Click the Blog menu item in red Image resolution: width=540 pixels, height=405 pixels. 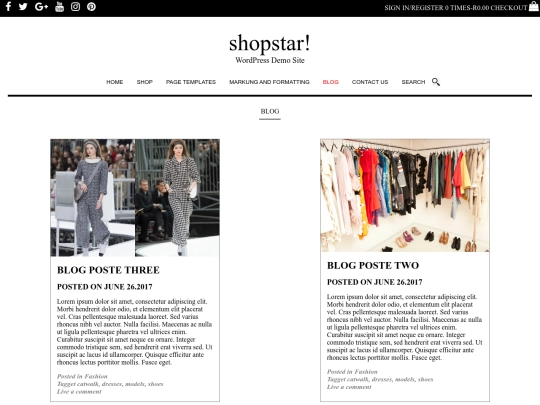[x=331, y=82]
